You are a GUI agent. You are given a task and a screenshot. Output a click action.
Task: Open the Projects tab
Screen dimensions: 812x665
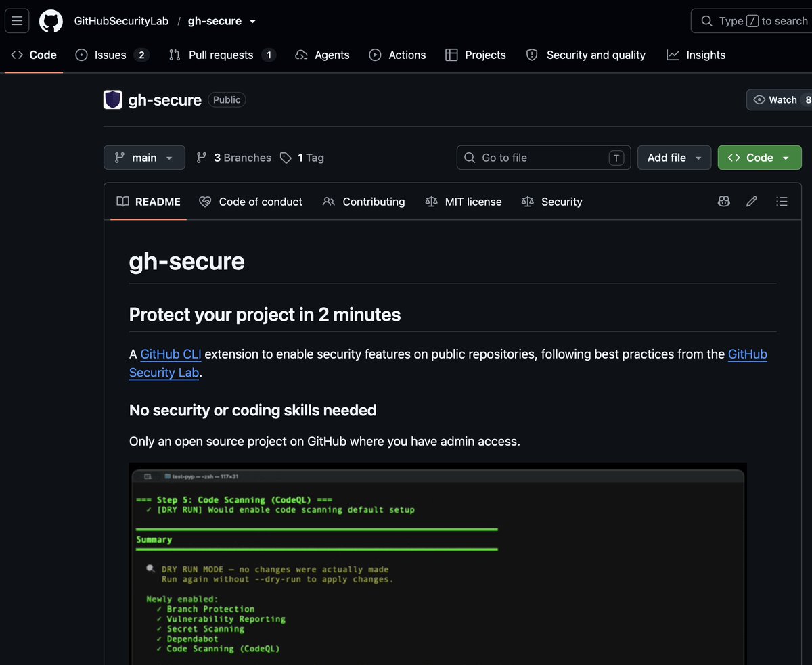[476, 55]
